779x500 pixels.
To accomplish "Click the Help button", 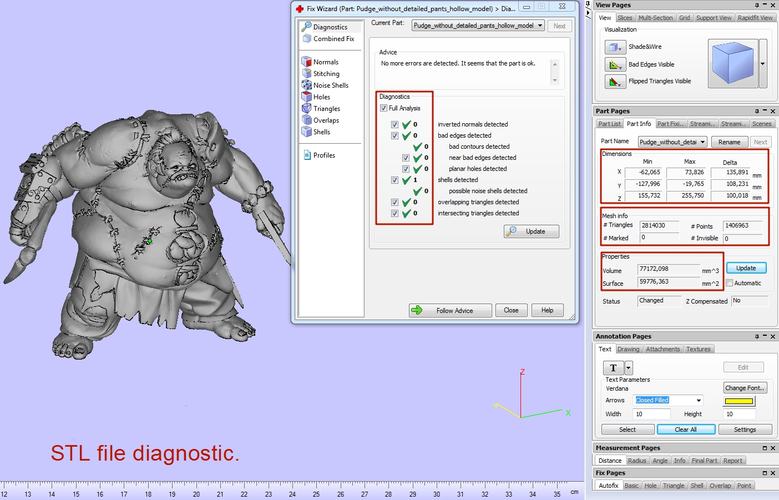I will click(x=547, y=311).
